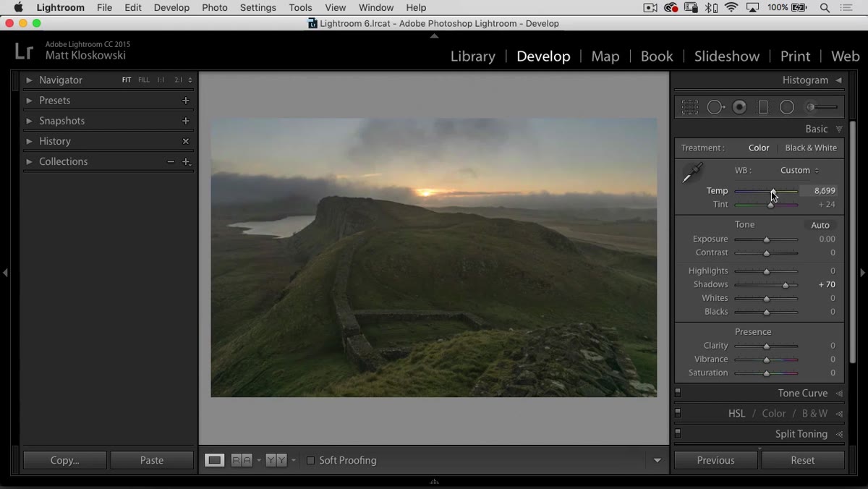The image size is (868, 489).
Task: Click the Previous button
Action: [716, 460]
